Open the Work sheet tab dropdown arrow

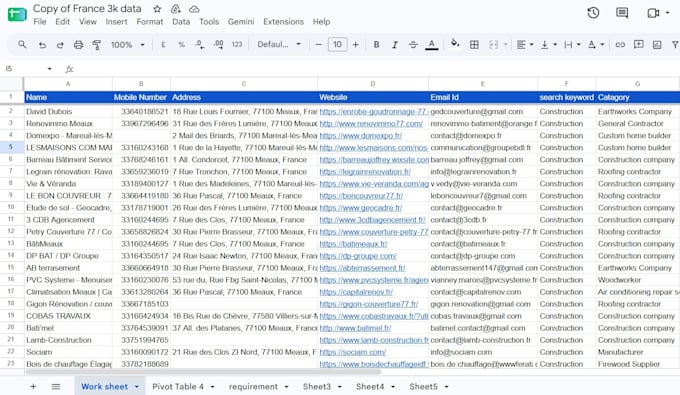[137, 386]
